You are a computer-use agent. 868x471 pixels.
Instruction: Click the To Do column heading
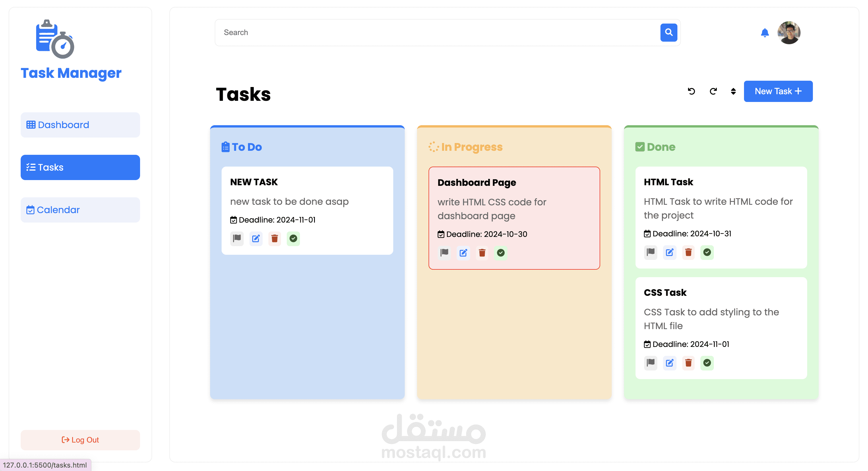pos(242,147)
